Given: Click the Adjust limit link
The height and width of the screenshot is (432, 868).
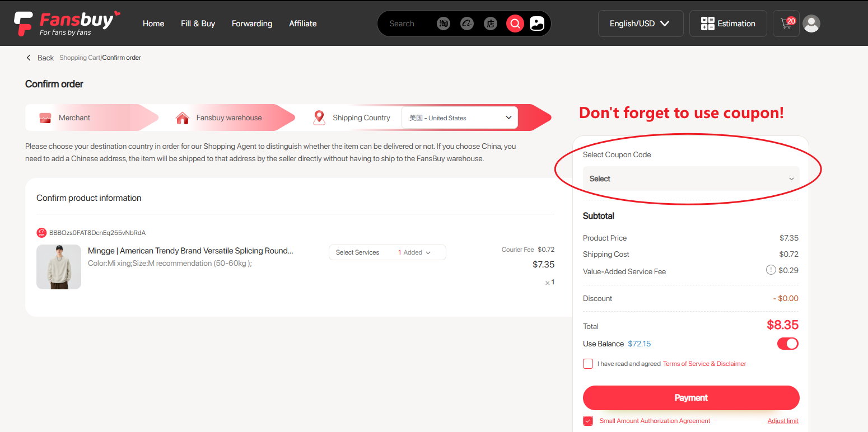Looking at the screenshot, I should (x=783, y=421).
